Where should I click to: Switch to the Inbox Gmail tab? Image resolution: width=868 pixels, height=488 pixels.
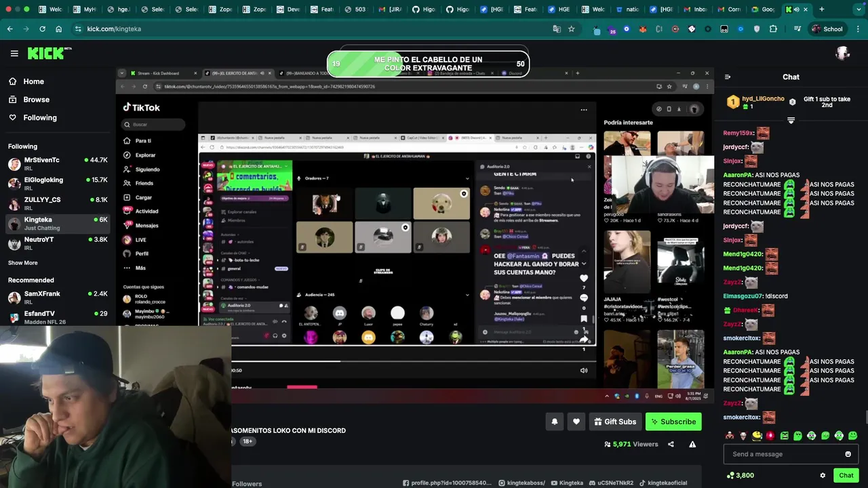click(695, 9)
